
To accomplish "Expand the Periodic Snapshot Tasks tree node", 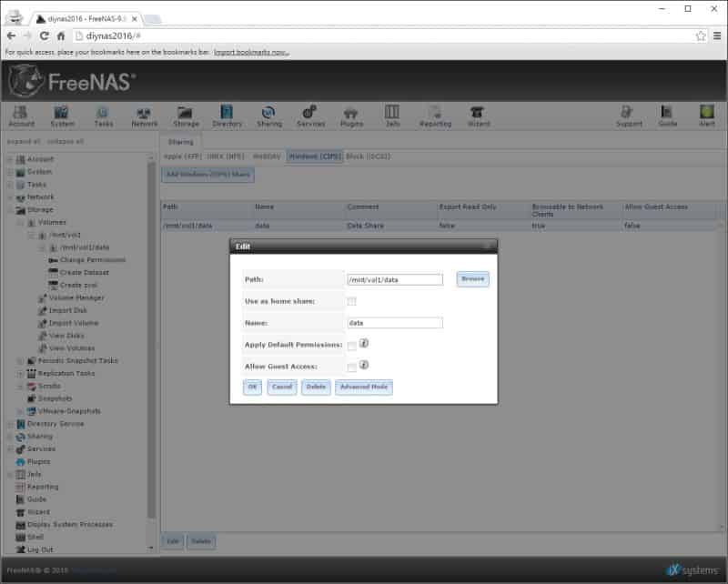I will point(20,361).
